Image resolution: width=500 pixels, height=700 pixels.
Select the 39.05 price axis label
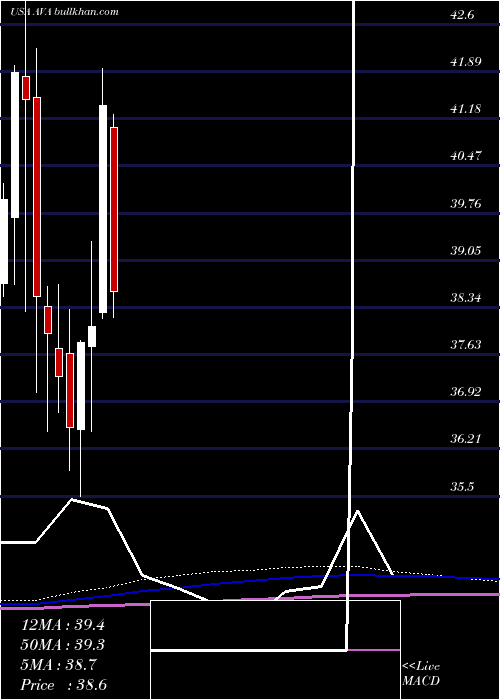[x=466, y=250]
